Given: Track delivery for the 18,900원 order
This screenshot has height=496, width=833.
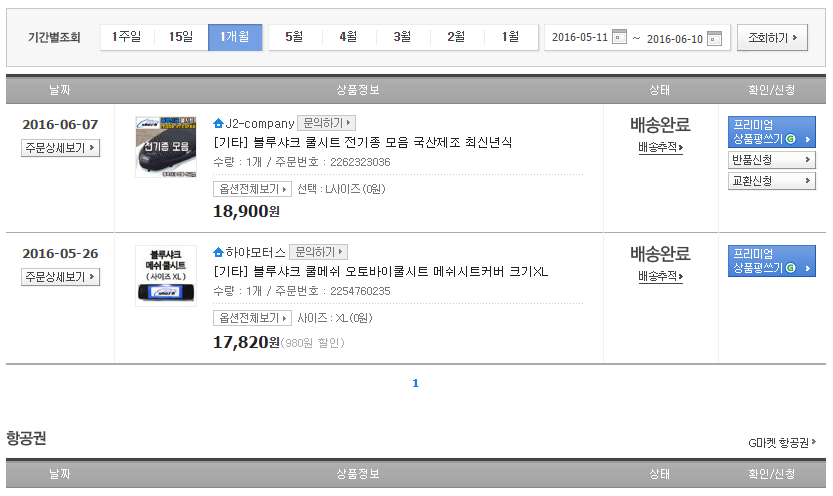Looking at the screenshot, I should point(660,148).
